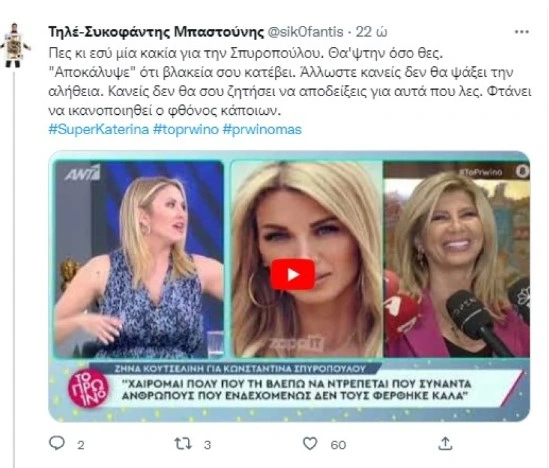
Task: Click the author's profile avatar
Action: pos(15,45)
